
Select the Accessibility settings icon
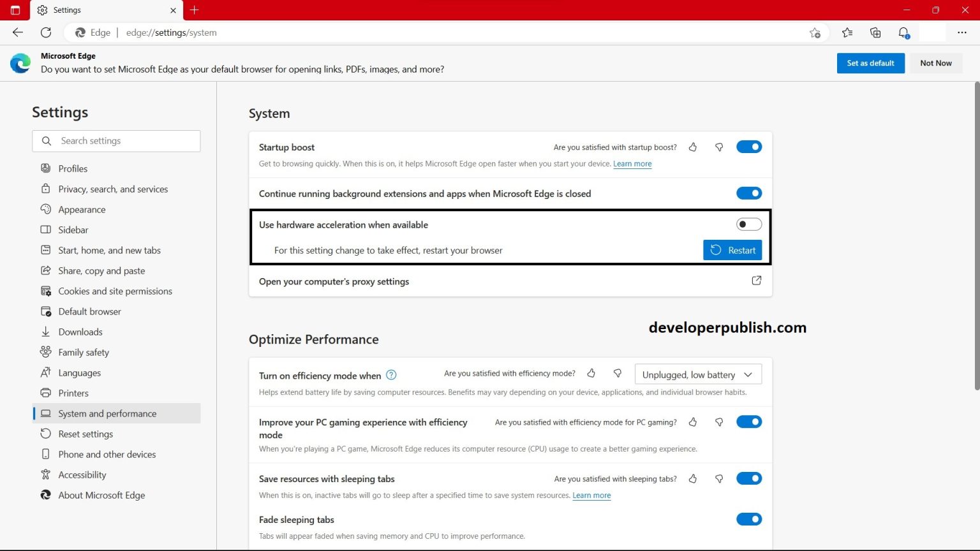[x=45, y=474]
